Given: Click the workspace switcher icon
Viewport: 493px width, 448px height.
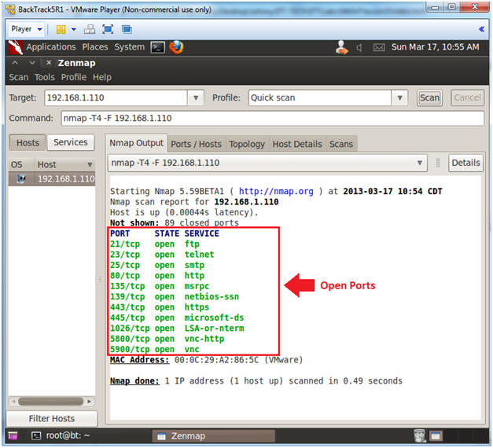Looking at the screenshot, I should point(436,436).
